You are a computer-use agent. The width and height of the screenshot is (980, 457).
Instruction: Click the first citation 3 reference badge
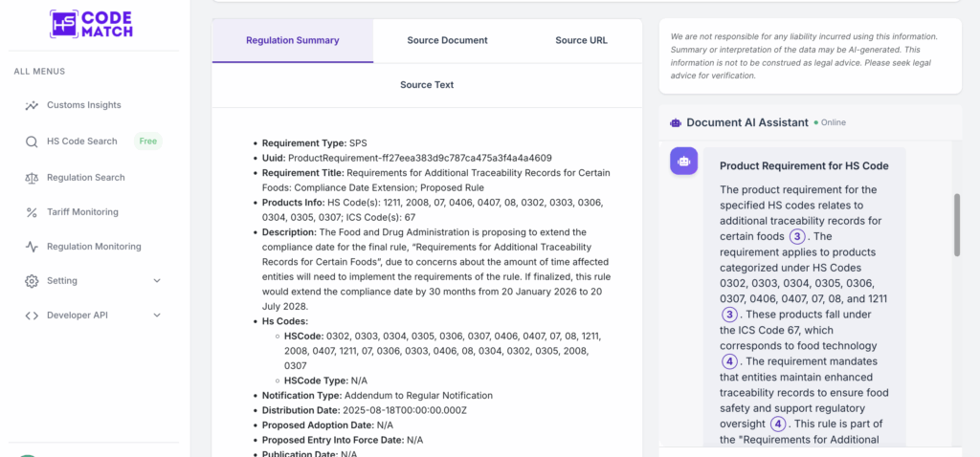(x=796, y=237)
